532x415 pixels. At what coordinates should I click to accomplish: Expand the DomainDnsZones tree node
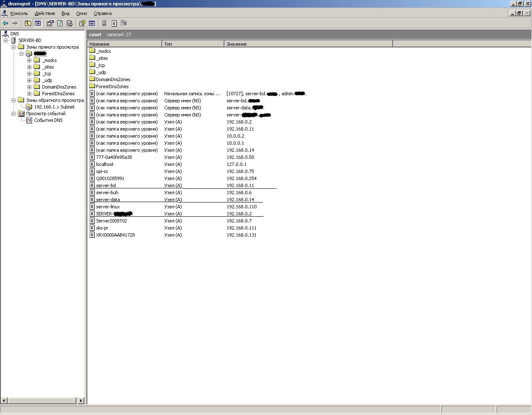click(x=29, y=87)
